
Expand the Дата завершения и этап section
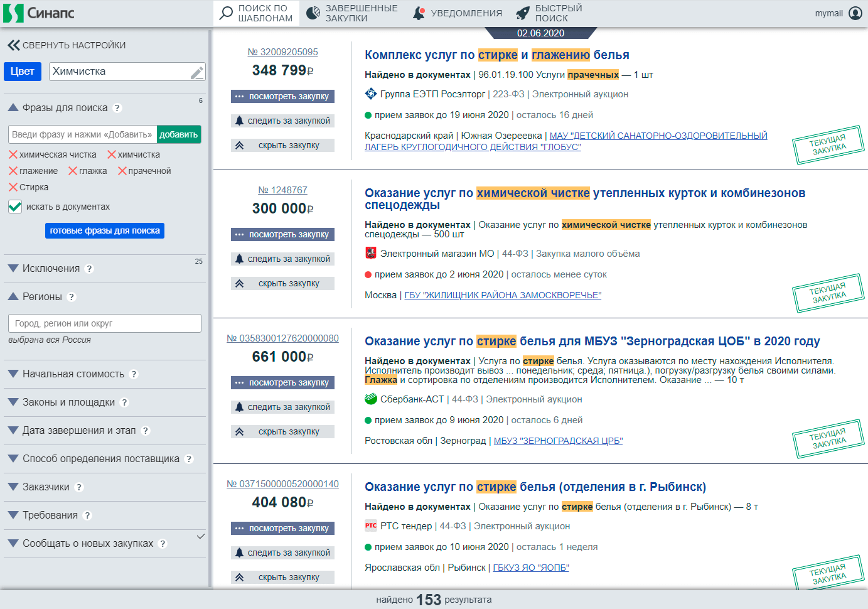13,431
